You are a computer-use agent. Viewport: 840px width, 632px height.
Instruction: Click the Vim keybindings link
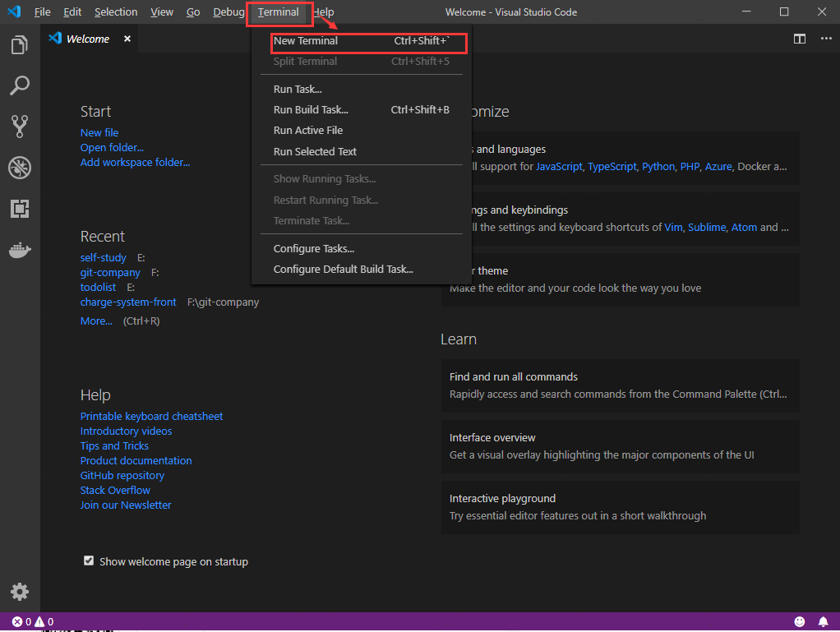[x=673, y=227]
